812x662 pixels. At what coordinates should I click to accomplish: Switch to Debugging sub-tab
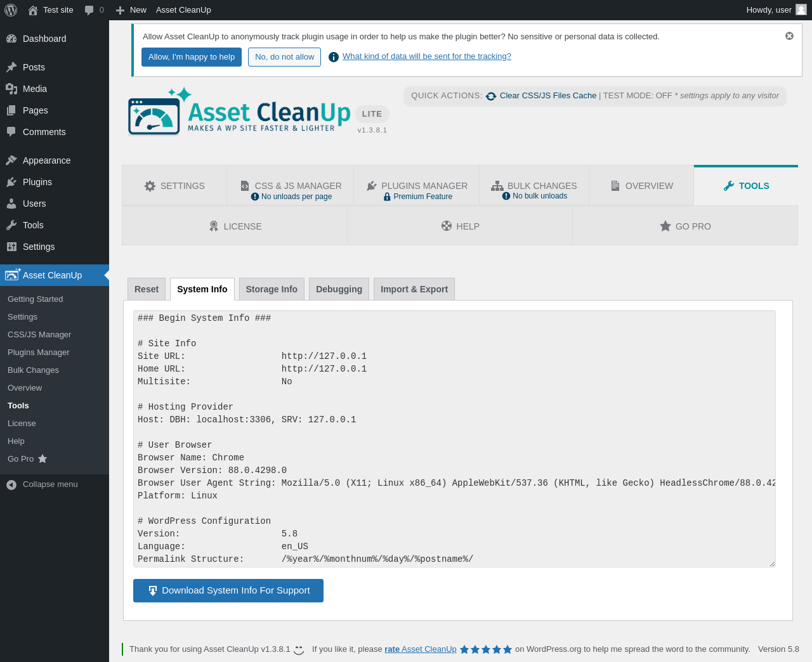pyautogui.click(x=339, y=289)
